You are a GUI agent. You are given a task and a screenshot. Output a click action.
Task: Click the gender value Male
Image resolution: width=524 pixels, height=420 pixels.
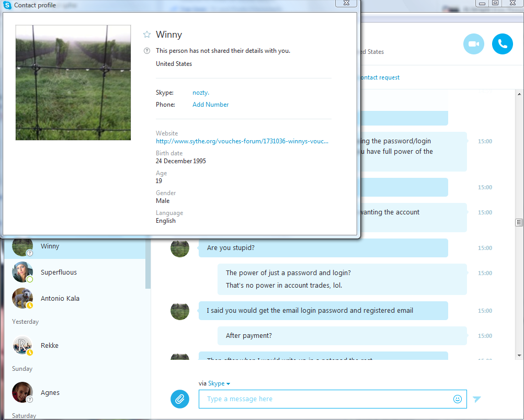[163, 201]
